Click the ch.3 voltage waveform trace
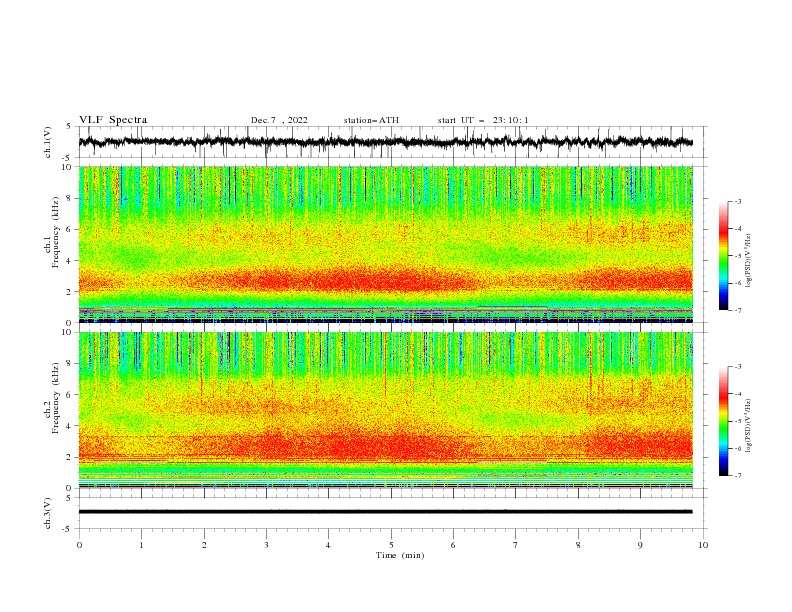The width and height of the screenshot is (792, 612). point(386,512)
